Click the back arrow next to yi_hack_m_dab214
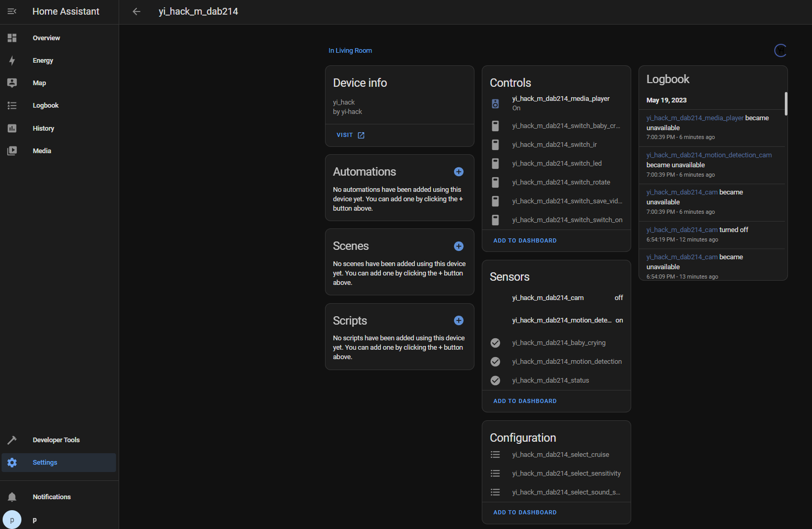 (136, 11)
